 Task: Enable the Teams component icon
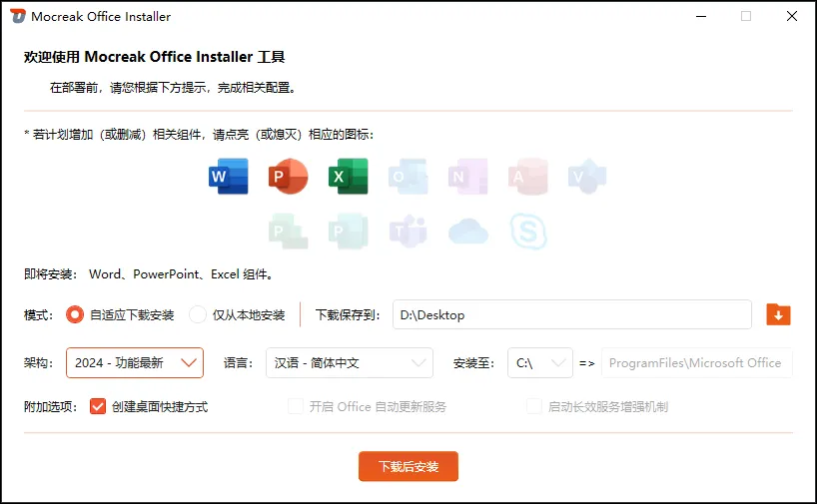coord(408,232)
